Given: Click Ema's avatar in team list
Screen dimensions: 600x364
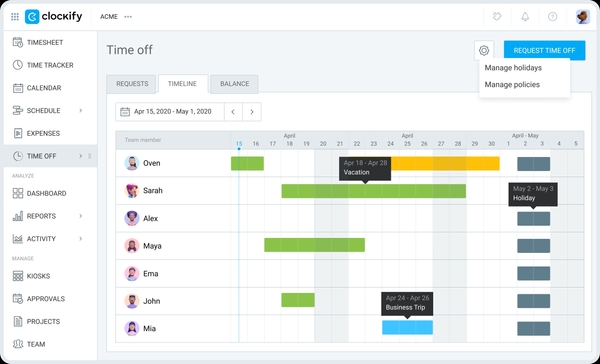Looking at the screenshot, I should point(132,273).
